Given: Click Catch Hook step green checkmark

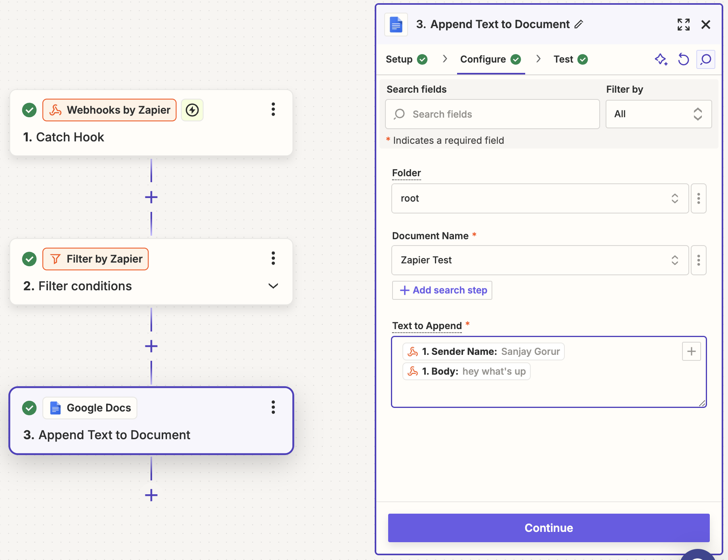Looking at the screenshot, I should point(29,110).
